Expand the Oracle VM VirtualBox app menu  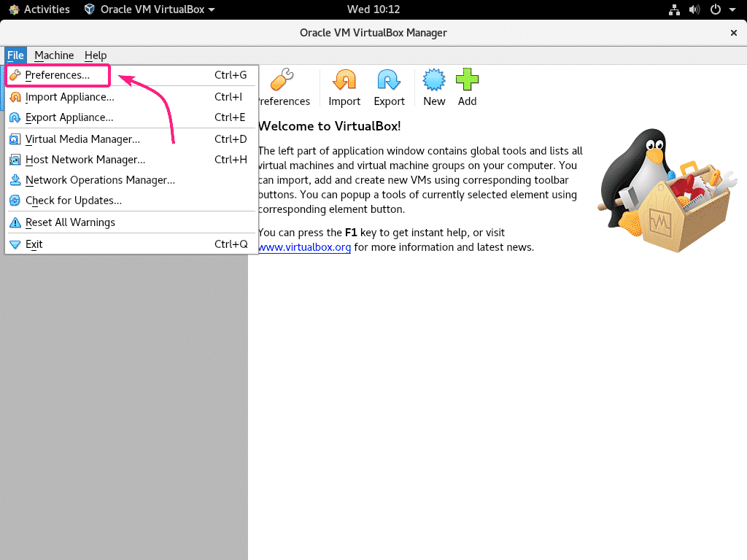pyautogui.click(x=150, y=9)
